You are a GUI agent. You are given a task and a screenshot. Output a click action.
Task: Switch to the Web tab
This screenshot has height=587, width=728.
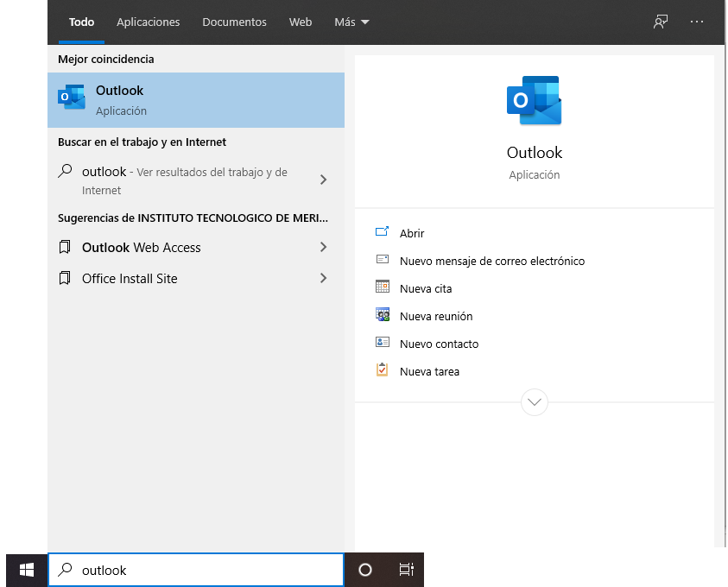click(x=301, y=22)
